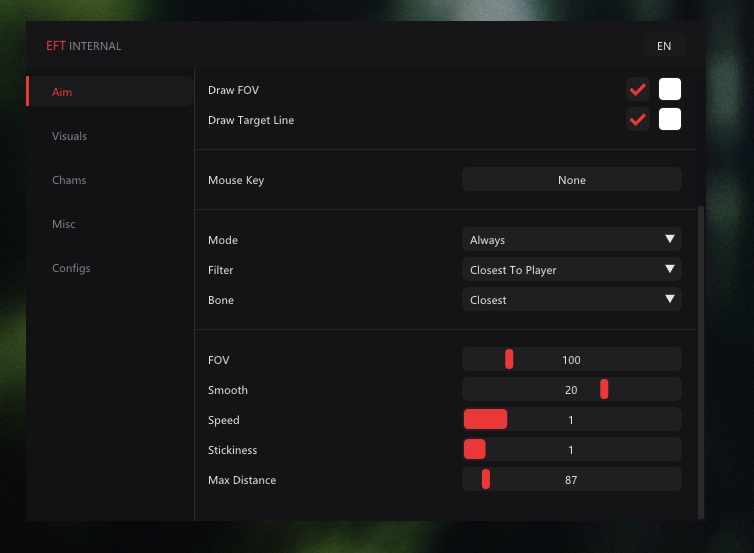
Task: Click the FOV slider handle
Action: [509, 359]
